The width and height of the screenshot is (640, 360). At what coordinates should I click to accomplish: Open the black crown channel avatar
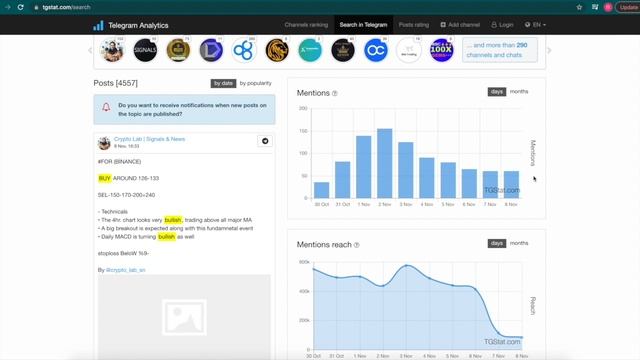click(342, 50)
